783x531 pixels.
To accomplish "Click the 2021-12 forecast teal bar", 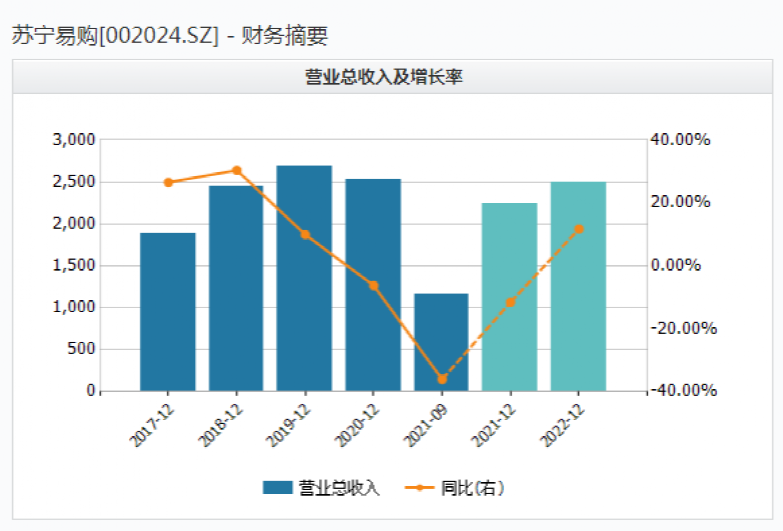I will 509,297.
